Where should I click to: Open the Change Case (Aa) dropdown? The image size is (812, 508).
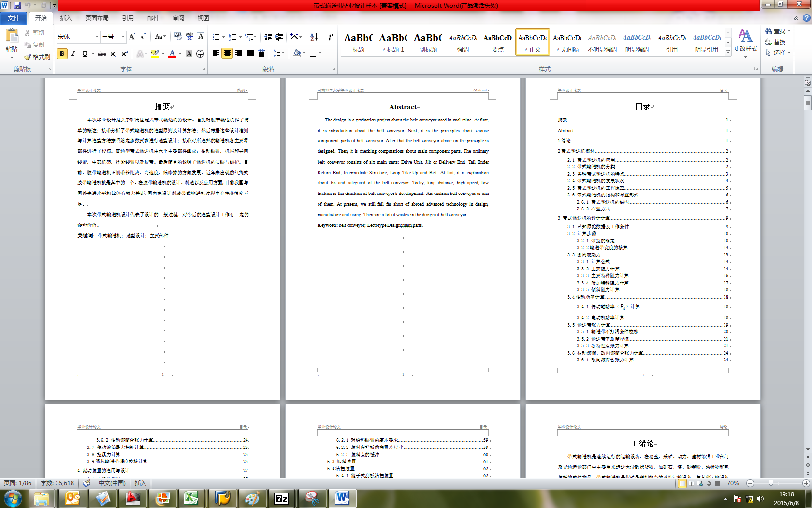160,37
